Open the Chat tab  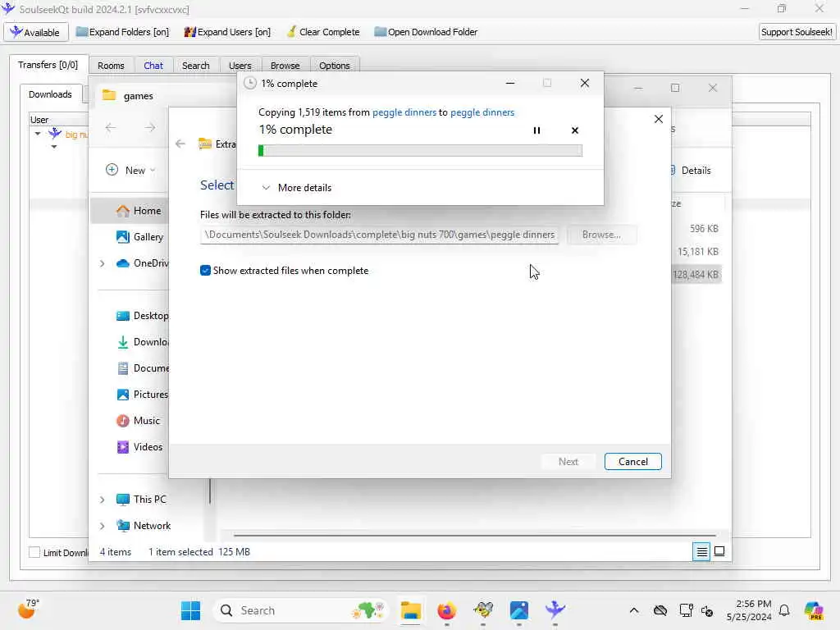tap(153, 66)
